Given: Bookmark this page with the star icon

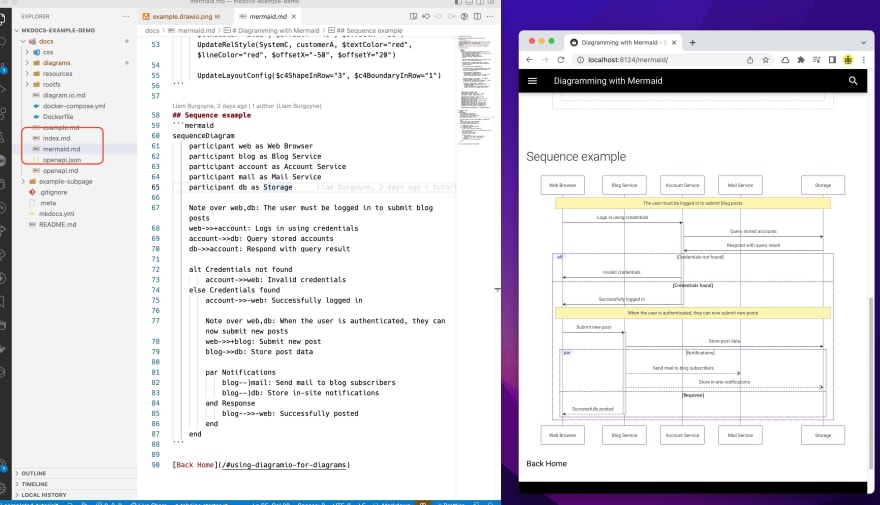Looking at the screenshot, I should tap(766, 59).
